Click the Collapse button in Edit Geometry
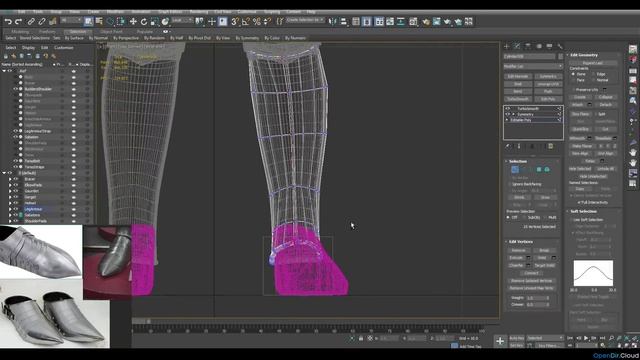 point(605,97)
